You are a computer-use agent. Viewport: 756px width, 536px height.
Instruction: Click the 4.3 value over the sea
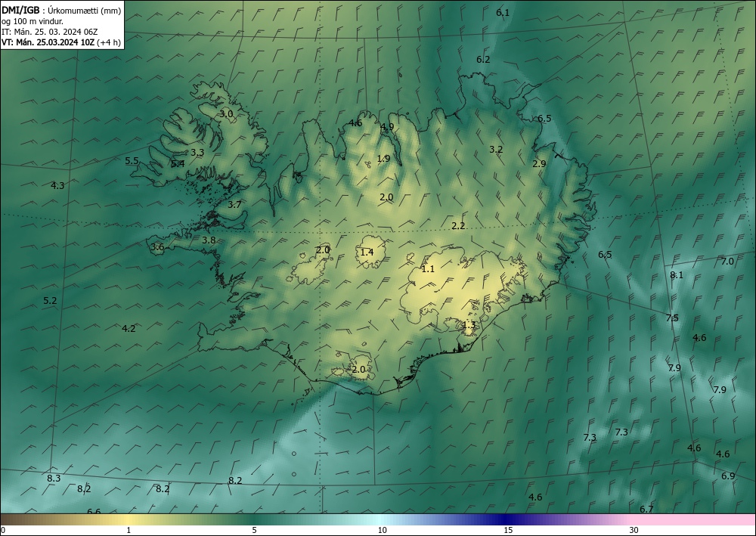click(57, 185)
